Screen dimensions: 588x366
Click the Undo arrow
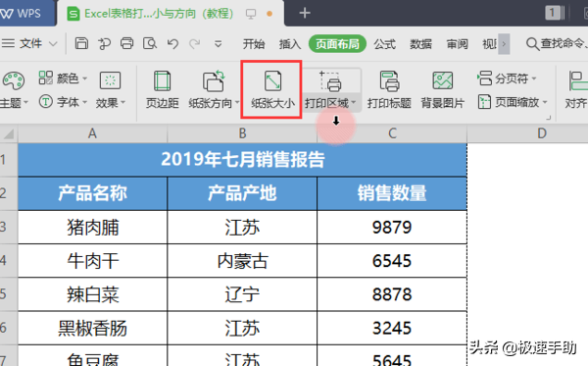click(x=172, y=44)
